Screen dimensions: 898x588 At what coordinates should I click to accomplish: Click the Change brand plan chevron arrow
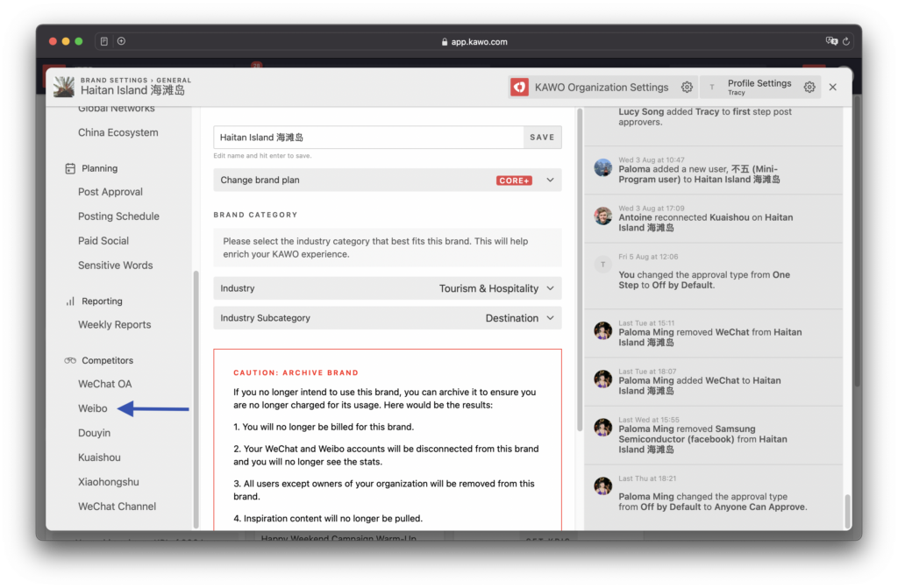551,180
